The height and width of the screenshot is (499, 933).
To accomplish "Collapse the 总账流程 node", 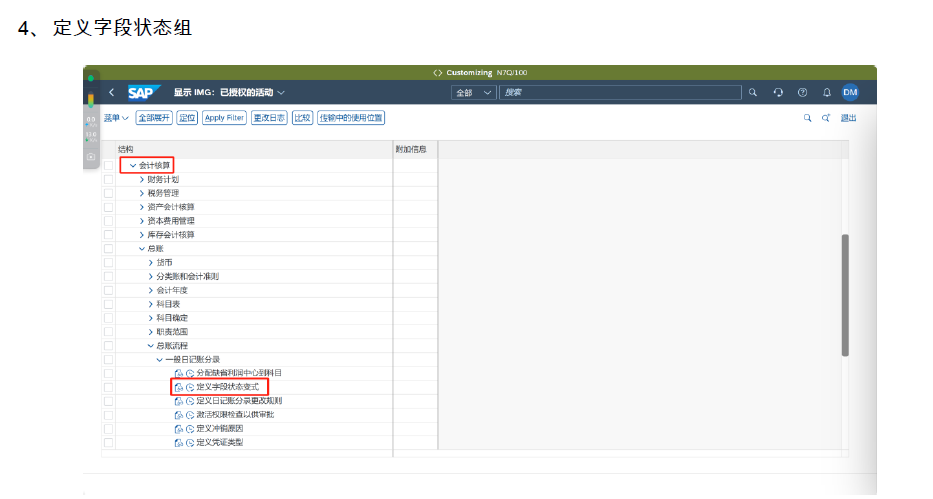I will 150,345.
